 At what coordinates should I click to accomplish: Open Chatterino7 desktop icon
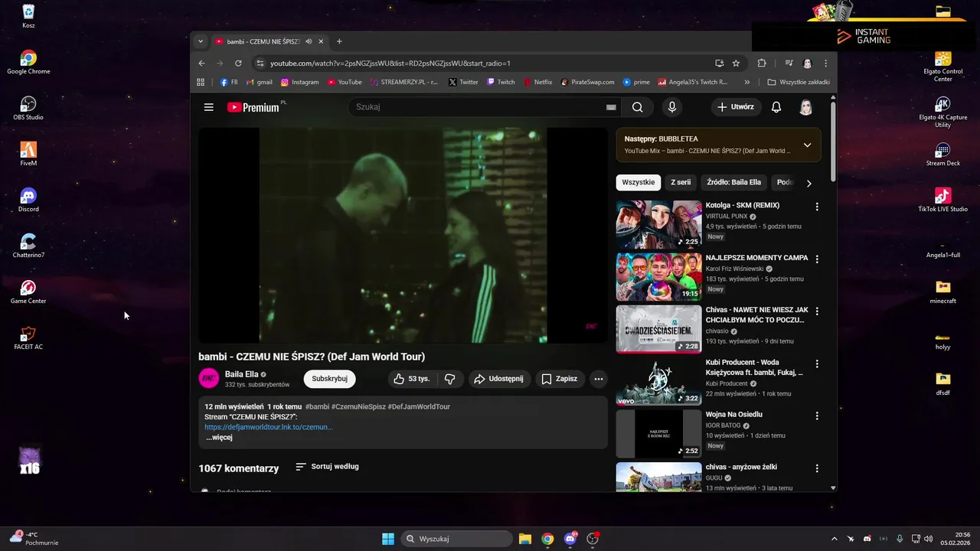pyautogui.click(x=28, y=246)
